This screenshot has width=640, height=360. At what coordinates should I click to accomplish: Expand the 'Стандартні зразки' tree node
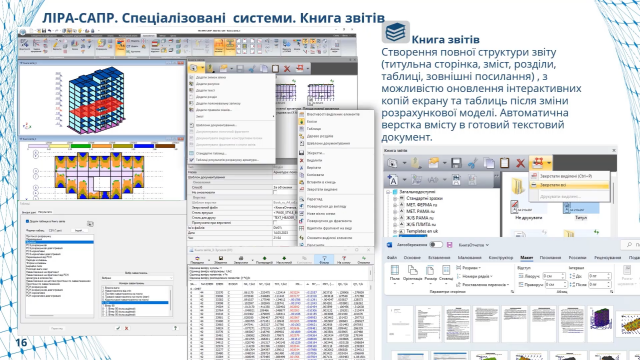coord(395,198)
